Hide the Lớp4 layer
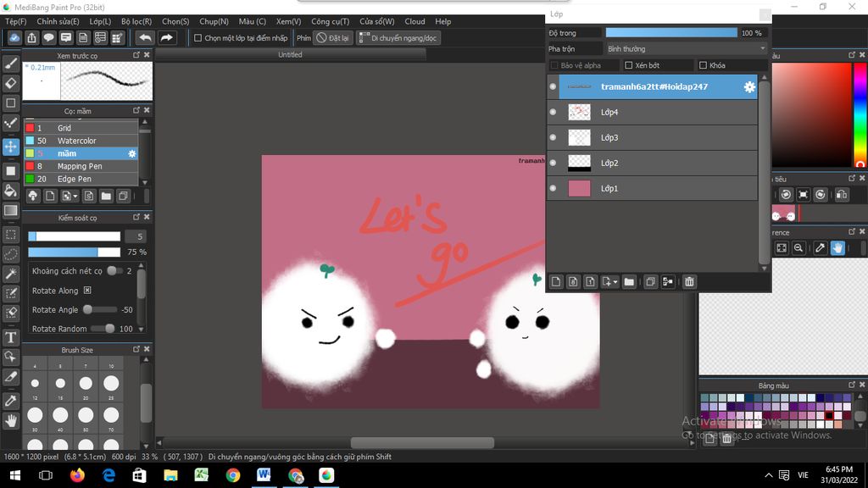This screenshot has width=868, height=488. (x=553, y=113)
